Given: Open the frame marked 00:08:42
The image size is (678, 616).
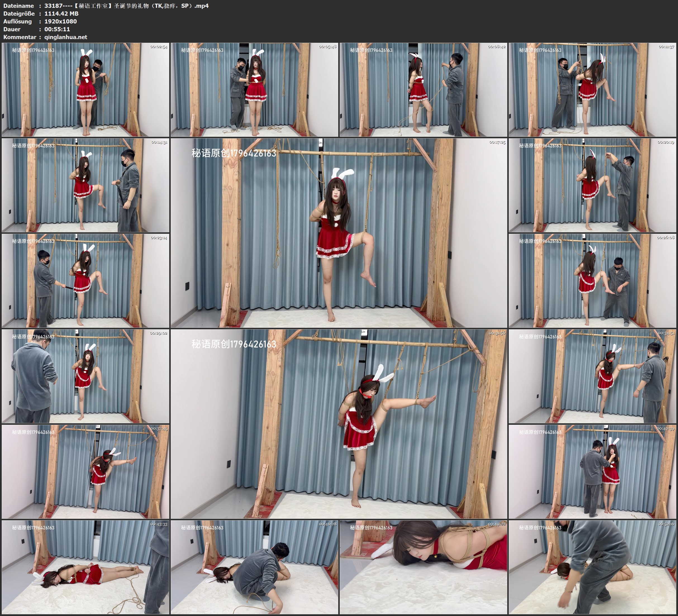Looking at the screenshot, I should [x=423, y=90].
